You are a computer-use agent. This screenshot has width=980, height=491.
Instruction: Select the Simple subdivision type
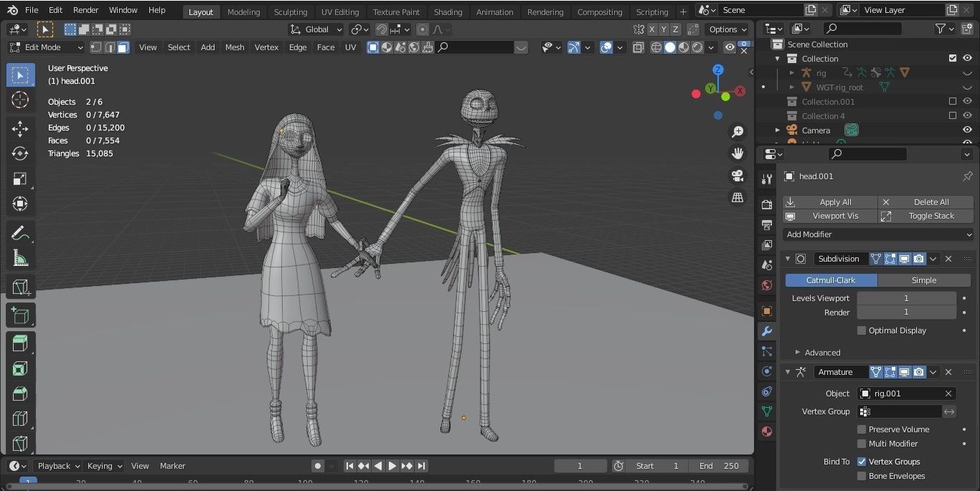point(924,280)
